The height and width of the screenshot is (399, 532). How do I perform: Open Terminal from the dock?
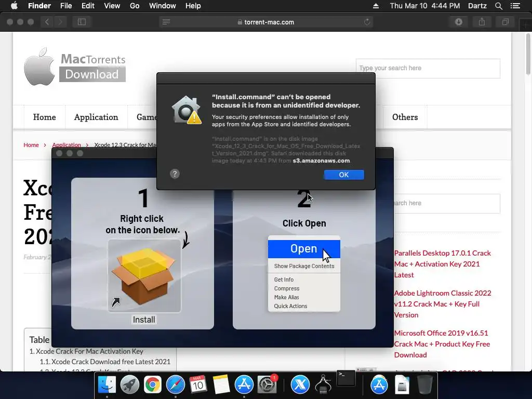(345, 378)
